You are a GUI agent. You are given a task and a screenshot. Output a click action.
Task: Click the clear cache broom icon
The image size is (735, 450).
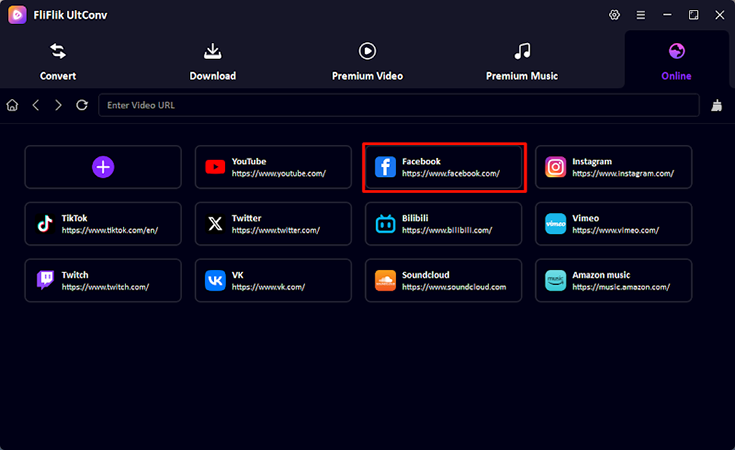tap(717, 105)
